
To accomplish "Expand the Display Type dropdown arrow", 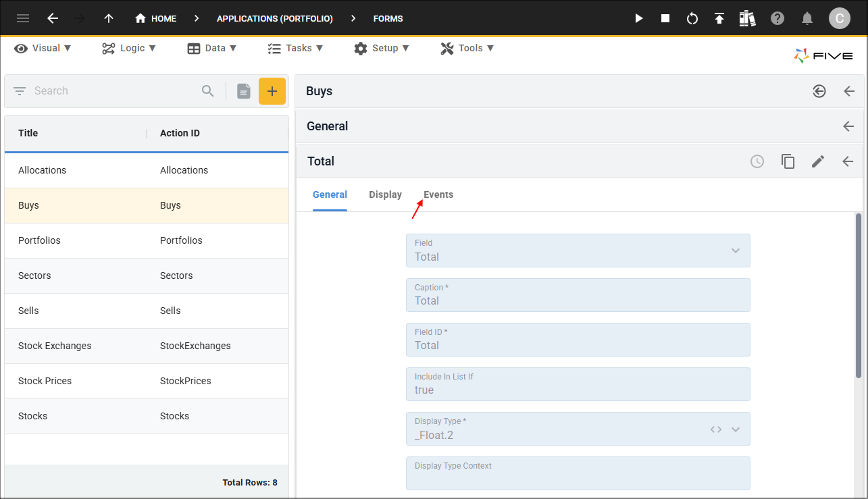I will click(x=736, y=429).
